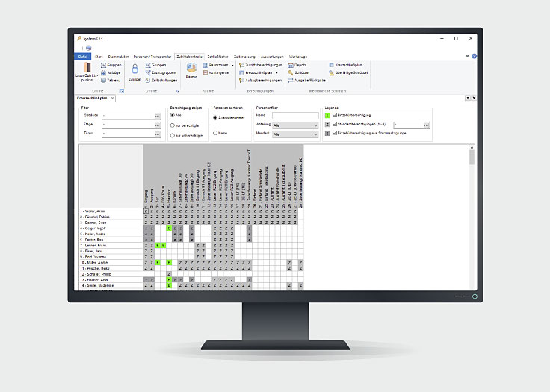This screenshot has width=550, height=392.
Task: Open Tableau in the Online group
Action: [111, 81]
